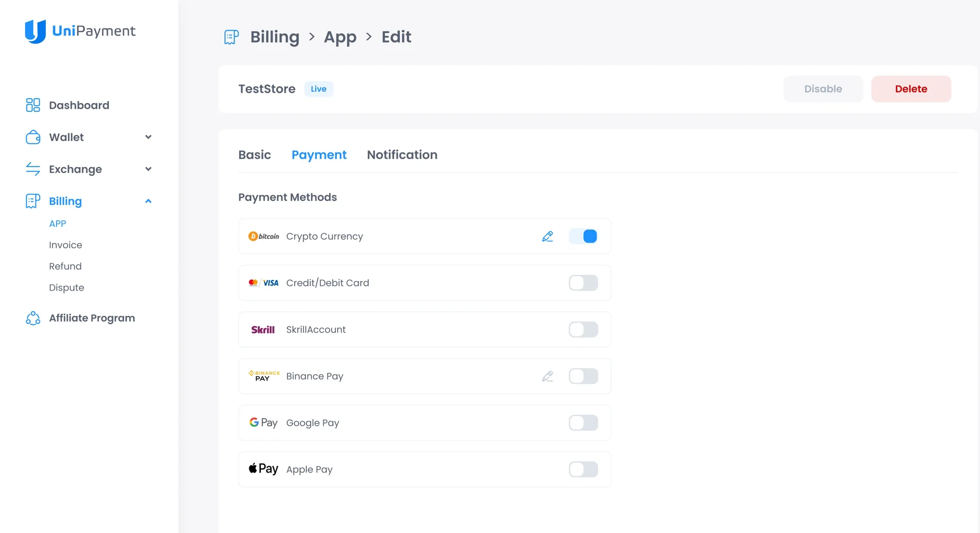Screen dimensions: 980x533
Task: Open the Invoice submenu link
Action: 66,245
